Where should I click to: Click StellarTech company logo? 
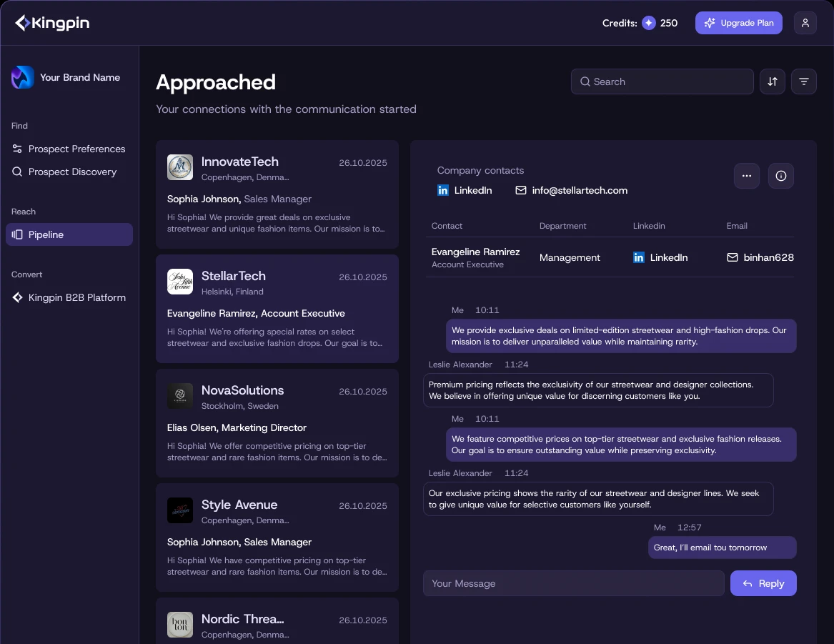(180, 282)
